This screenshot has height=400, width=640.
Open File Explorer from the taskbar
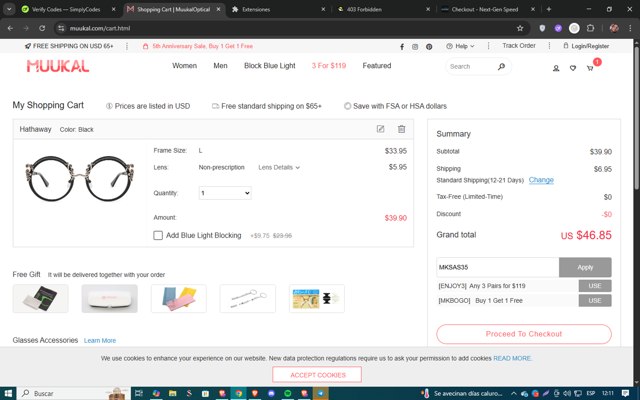[173, 393]
